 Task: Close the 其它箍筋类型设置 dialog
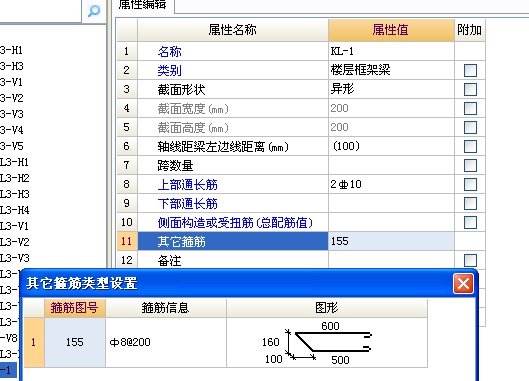[x=463, y=283]
